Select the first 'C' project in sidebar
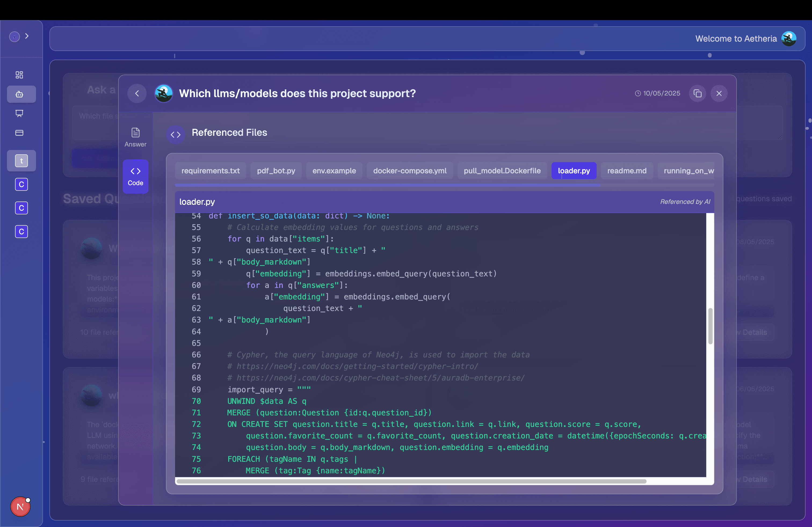Image resolution: width=812 pixels, height=527 pixels. point(21,184)
